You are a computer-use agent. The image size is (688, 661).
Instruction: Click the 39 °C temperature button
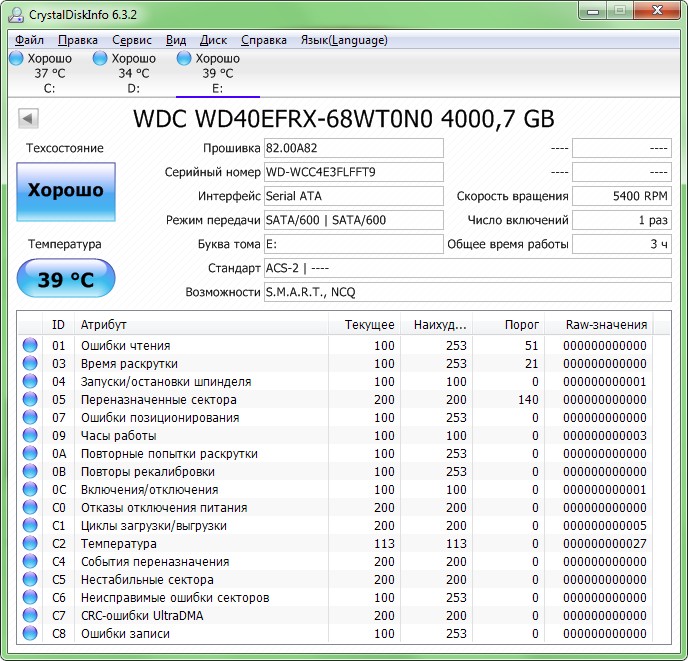[66, 278]
